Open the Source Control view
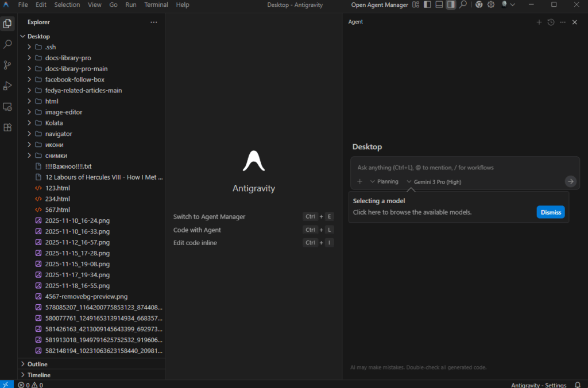This screenshot has height=388, width=588. point(7,65)
